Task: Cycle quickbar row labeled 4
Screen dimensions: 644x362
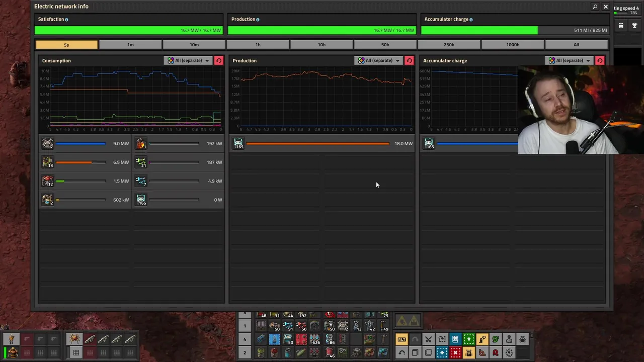Action: tap(245, 339)
